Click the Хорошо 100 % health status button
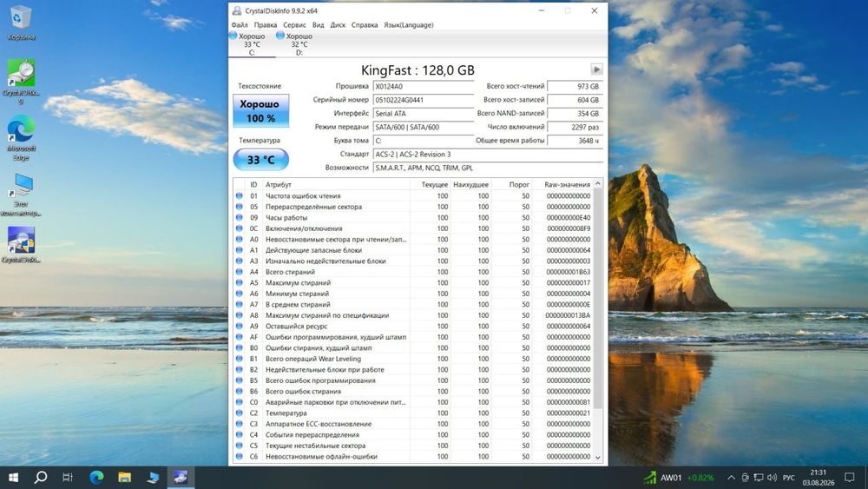The height and width of the screenshot is (489, 868). pos(260,111)
